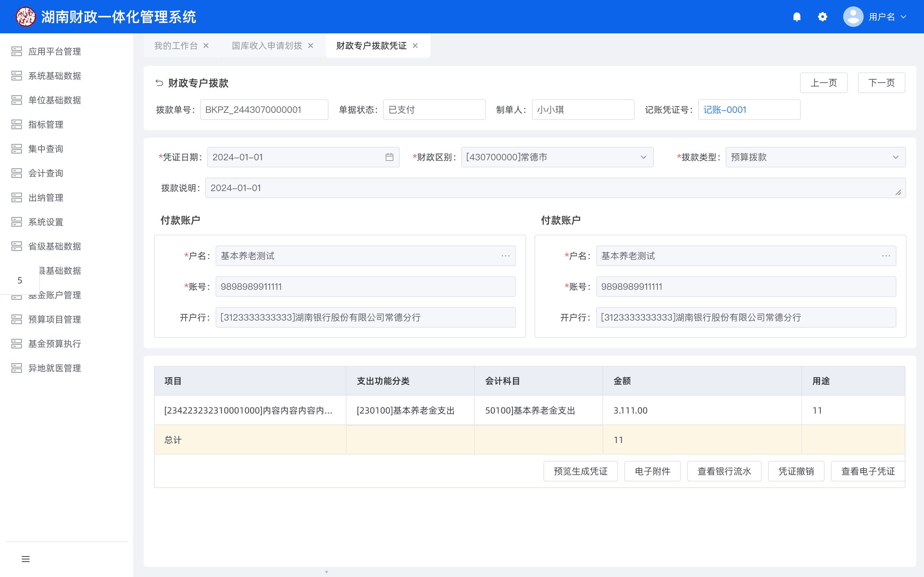Click the 记账-0001 voucher link
This screenshot has width=924, height=577.
725,110
